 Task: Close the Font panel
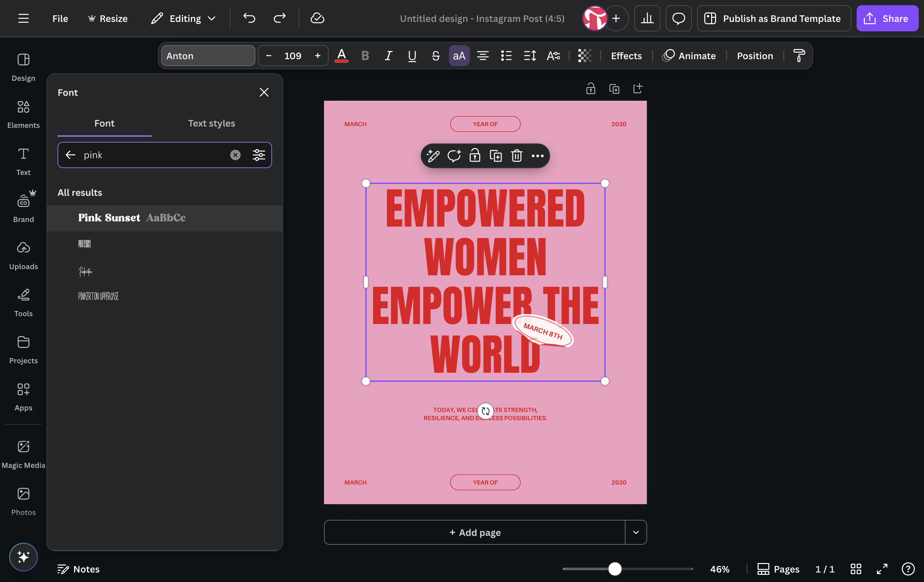point(264,93)
